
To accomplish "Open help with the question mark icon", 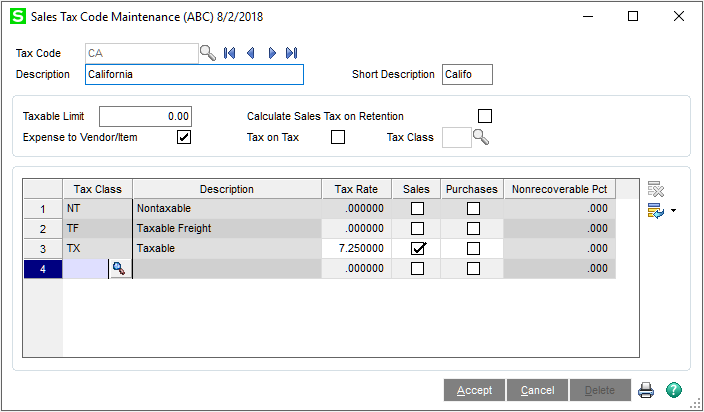I will pyautogui.click(x=674, y=390).
